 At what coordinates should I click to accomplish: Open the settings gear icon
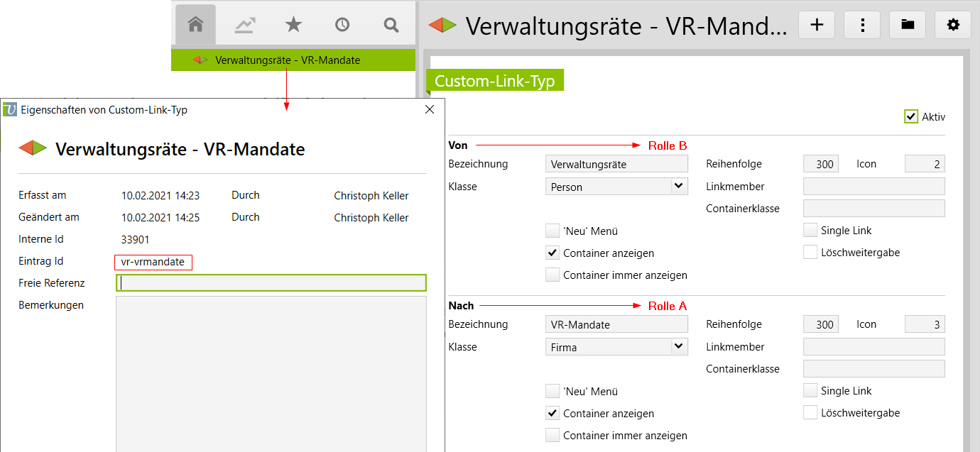pyautogui.click(x=953, y=25)
